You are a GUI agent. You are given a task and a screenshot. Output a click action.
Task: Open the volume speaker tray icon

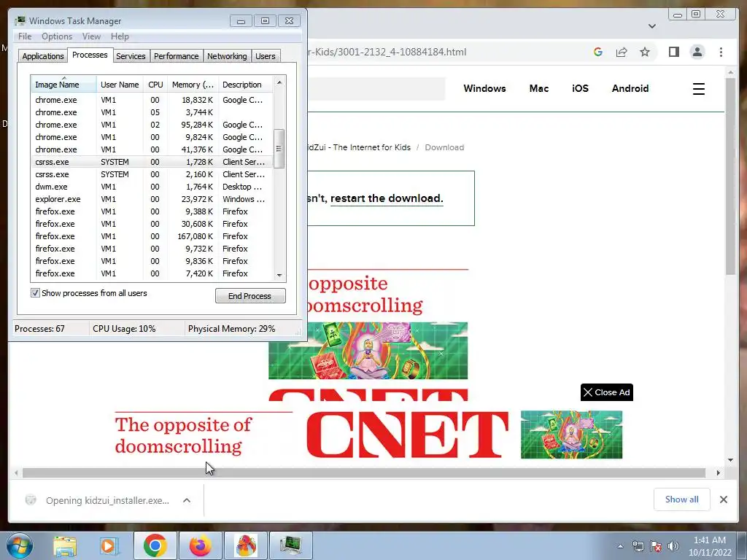coord(673,546)
